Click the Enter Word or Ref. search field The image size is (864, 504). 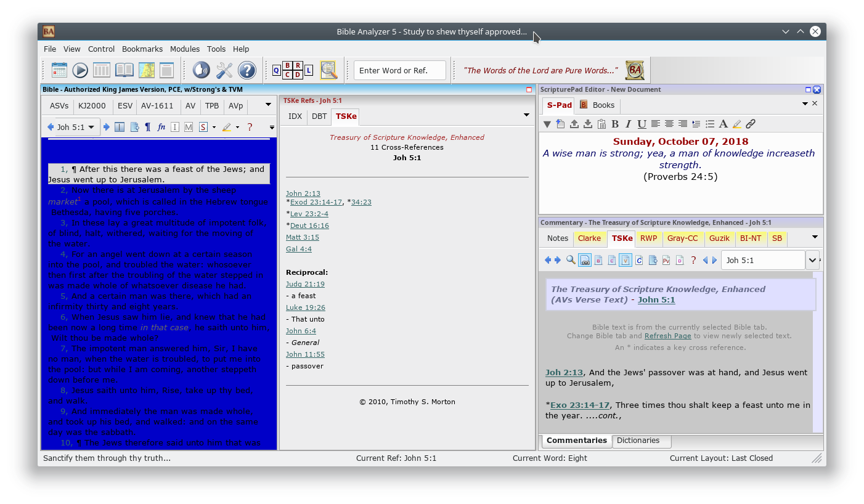(400, 70)
